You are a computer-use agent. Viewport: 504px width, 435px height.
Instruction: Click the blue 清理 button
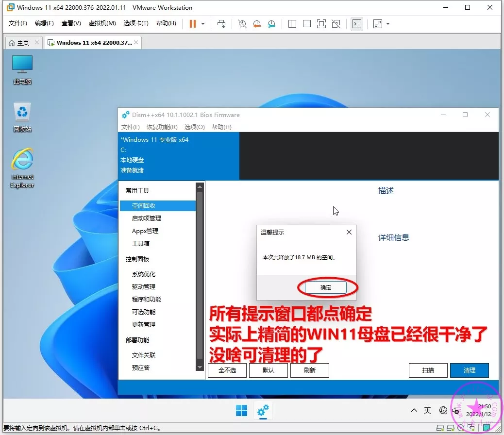coord(469,370)
